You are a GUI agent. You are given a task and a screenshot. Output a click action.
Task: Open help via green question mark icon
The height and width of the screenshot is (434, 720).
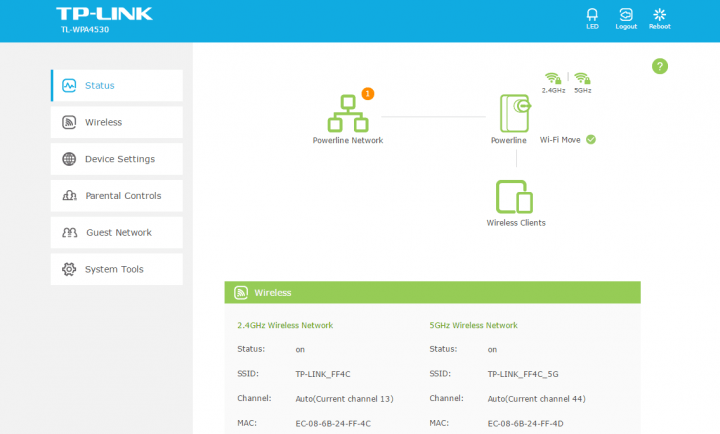point(660,67)
